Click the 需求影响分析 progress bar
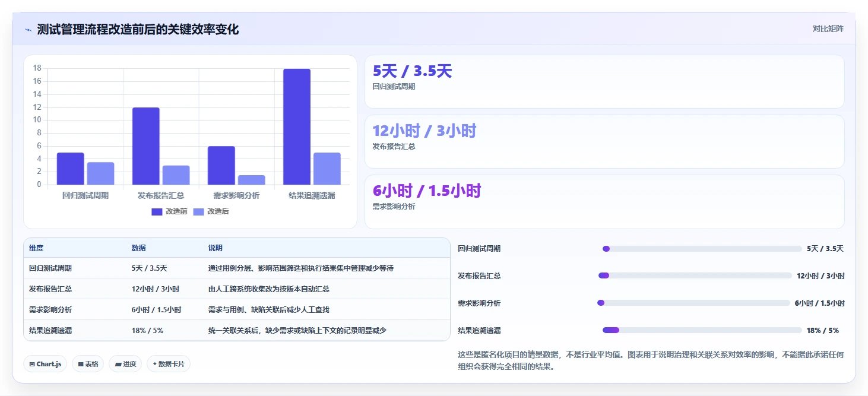This screenshot has height=396, width=868. click(693, 303)
